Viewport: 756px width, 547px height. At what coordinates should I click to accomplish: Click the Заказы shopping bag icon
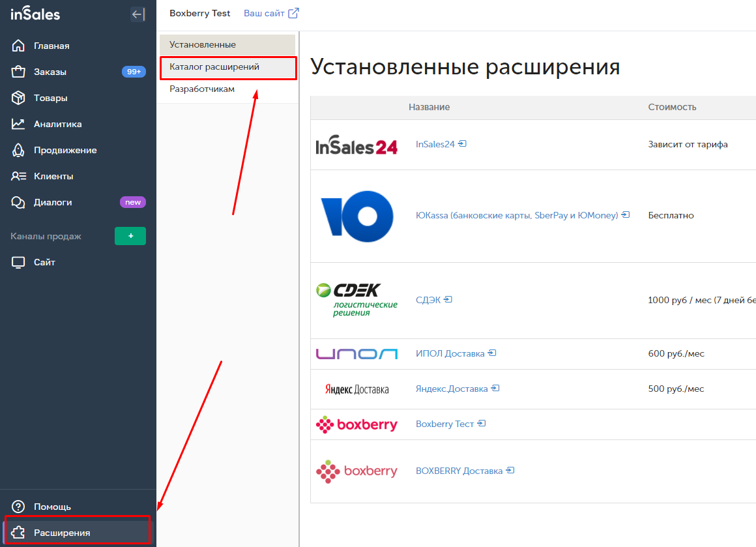tap(18, 72)
